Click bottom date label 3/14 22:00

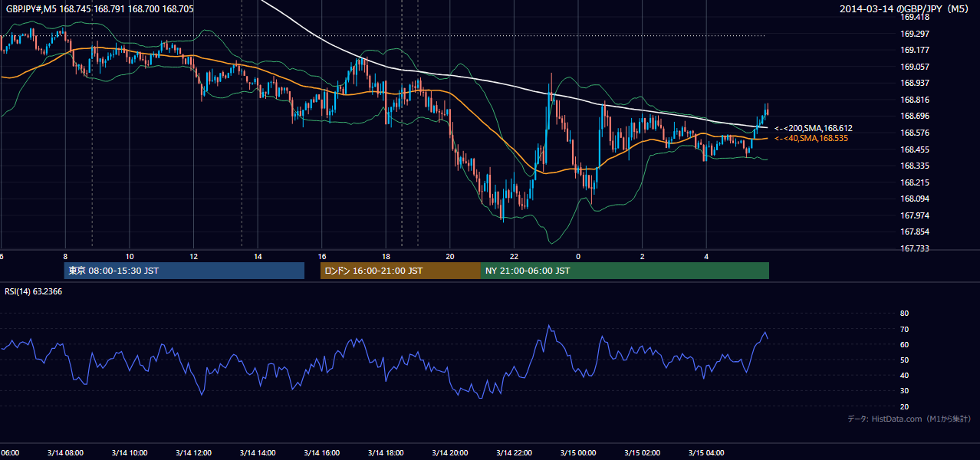[513, 452]
